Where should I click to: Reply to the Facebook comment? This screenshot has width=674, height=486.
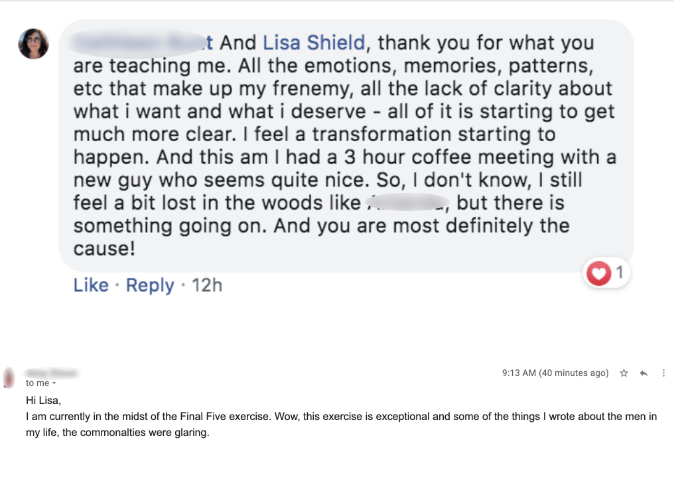point(150,285)
